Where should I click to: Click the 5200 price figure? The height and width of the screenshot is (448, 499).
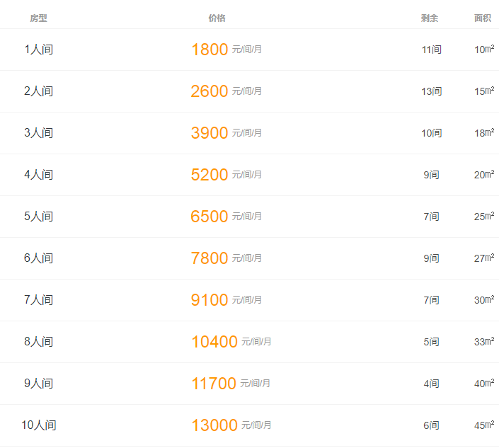210,175
